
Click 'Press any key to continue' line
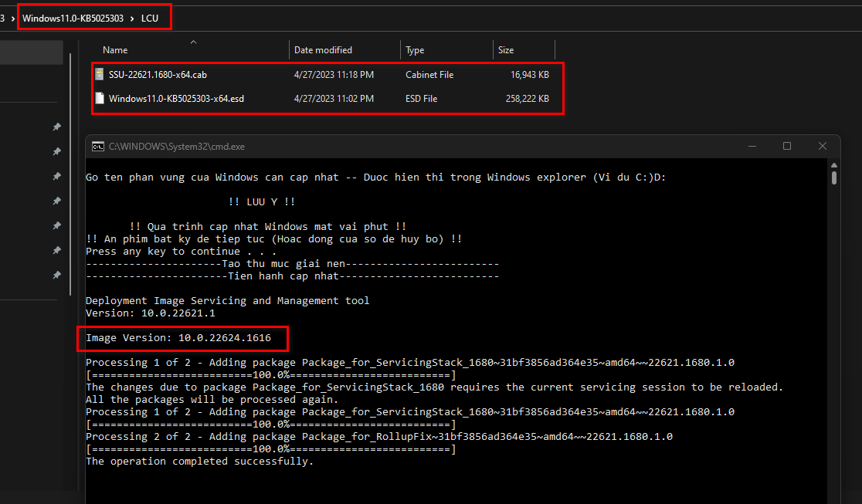coord(181,252)
